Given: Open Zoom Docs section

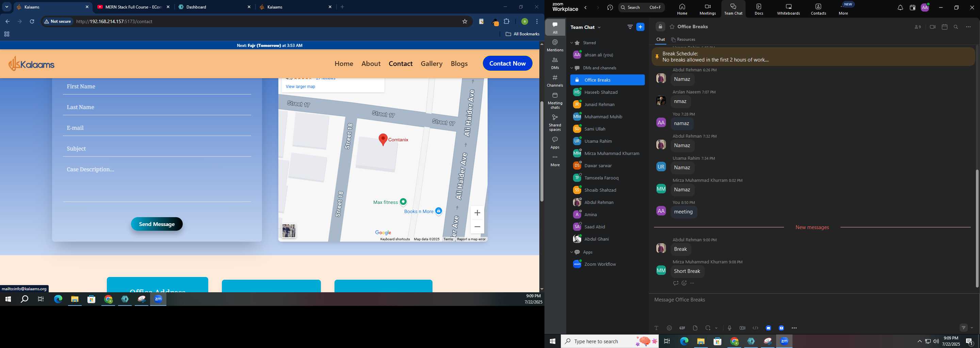Looking at the screenshot, I should pyautogui.click(x=758, y=9).
